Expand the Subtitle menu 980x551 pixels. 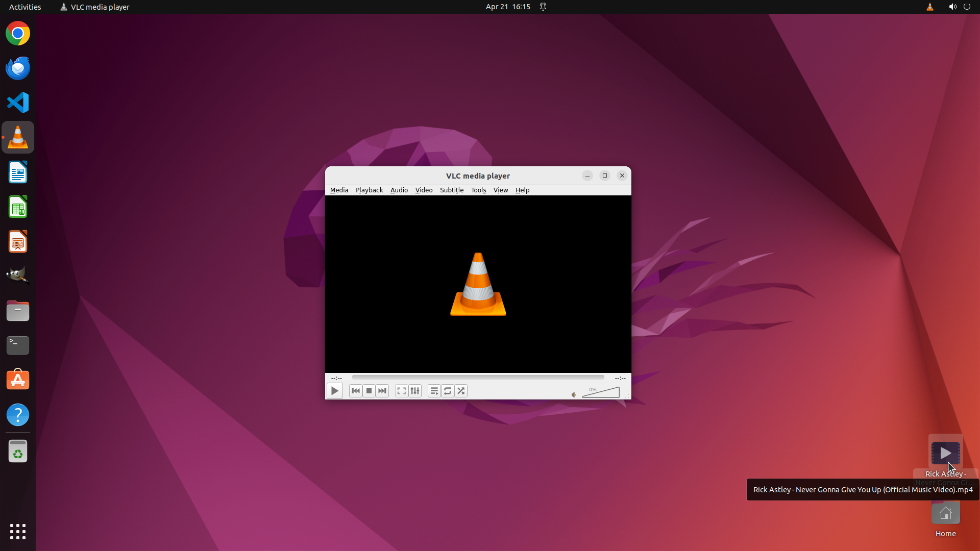pos(451,190)
